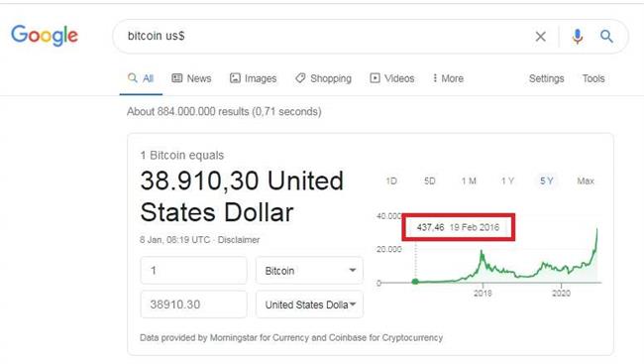The height and width of the screenshot is (364, 644).
Task: Select the 1Y chart range
Action: click(x=507, y=181)
